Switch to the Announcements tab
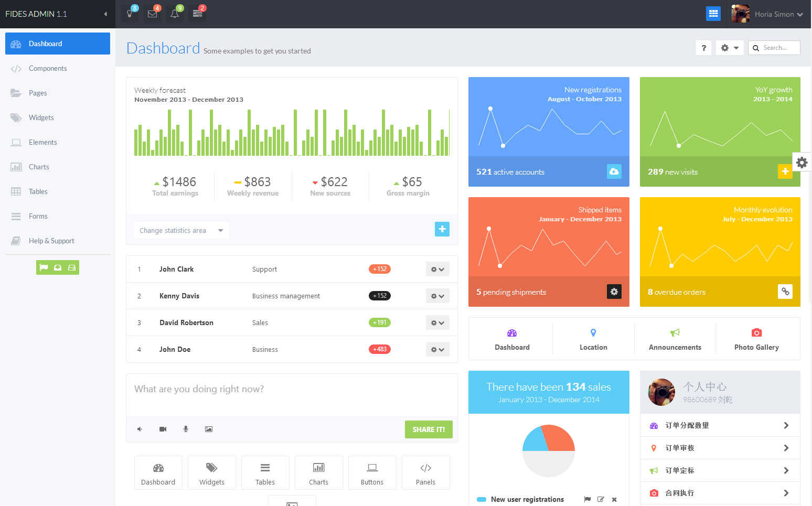 tap(675, 339)
